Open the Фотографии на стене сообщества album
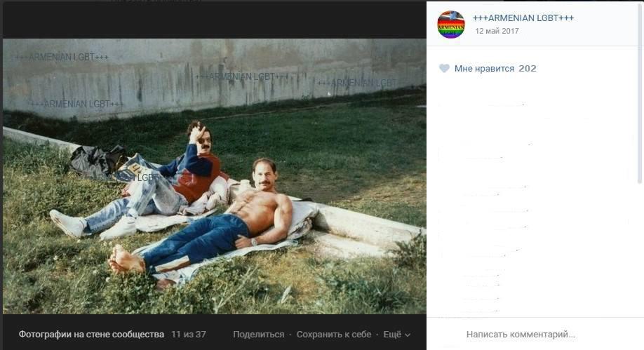 click(x=91, y=335)
